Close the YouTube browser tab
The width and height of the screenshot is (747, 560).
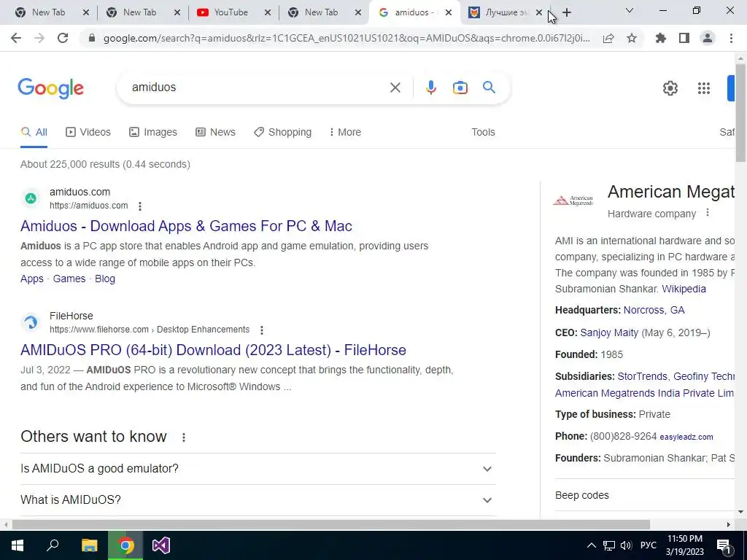[x=268, y=12]
